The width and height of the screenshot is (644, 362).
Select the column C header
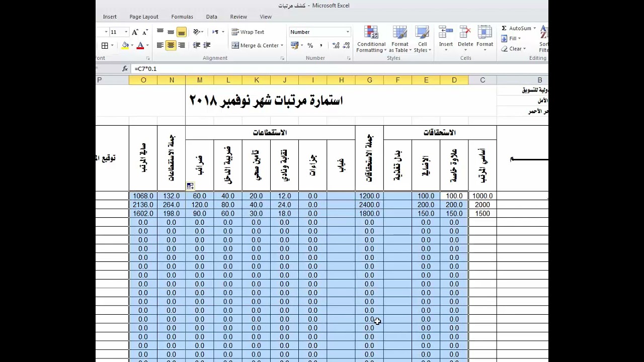482,80
